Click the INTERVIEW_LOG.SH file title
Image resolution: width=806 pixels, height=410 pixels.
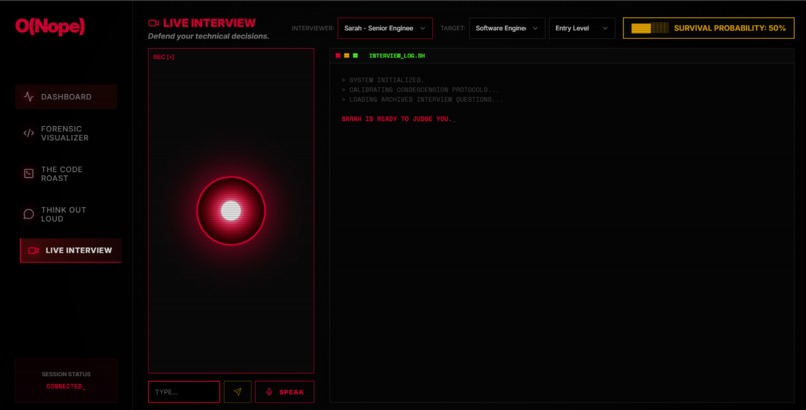point(397,55)
